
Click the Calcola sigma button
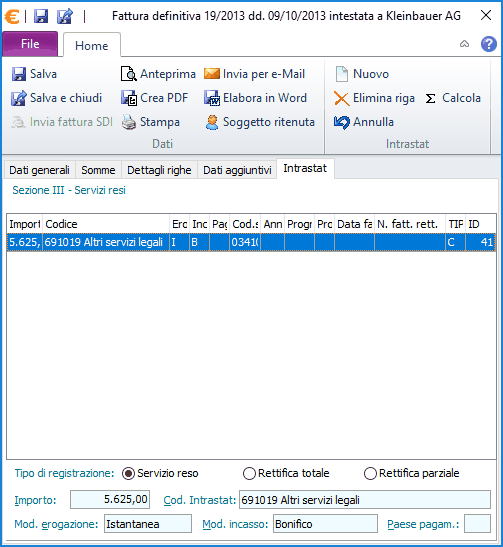[x=453, y=98]
